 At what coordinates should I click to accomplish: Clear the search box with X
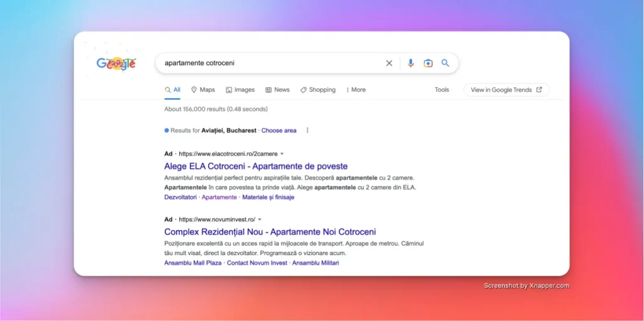(x=389, y=63)
